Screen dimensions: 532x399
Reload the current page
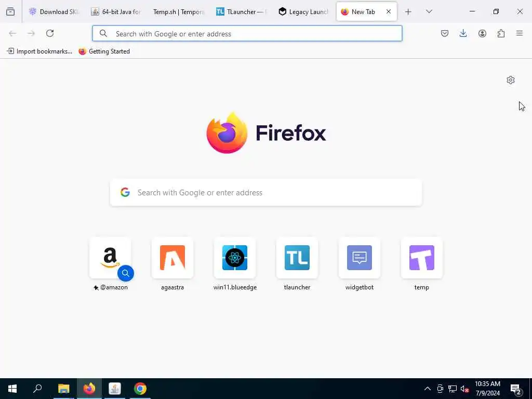pyautogui.click(x=50, y=33)
